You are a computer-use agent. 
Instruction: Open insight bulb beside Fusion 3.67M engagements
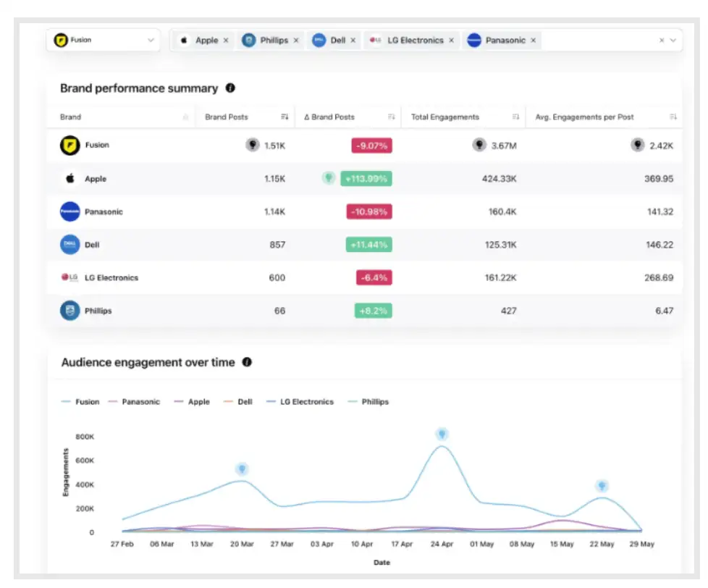(x=479, y=145)
